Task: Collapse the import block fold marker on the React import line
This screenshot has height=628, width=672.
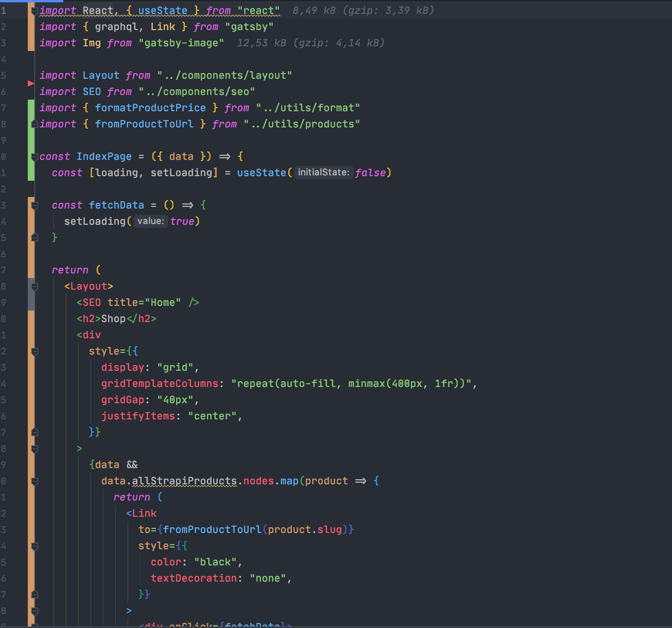Action: pyautogui.click(x=34, y=11)
